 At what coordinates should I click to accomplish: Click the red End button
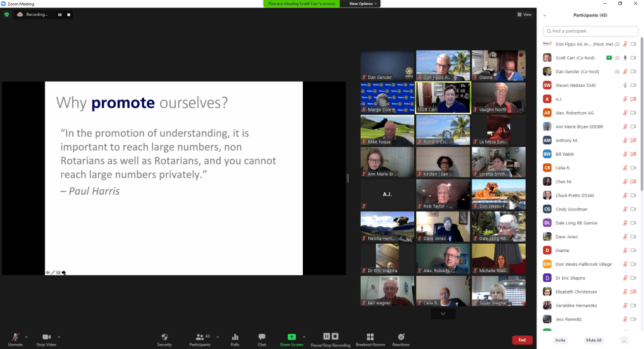pyautogui.click(x=521, y=340)
